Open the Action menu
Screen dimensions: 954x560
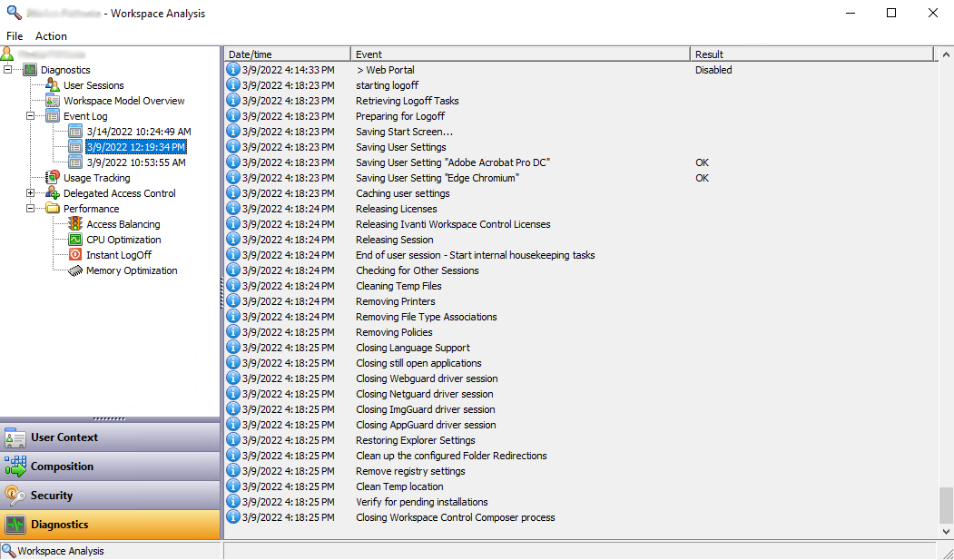tap(51, 36)
